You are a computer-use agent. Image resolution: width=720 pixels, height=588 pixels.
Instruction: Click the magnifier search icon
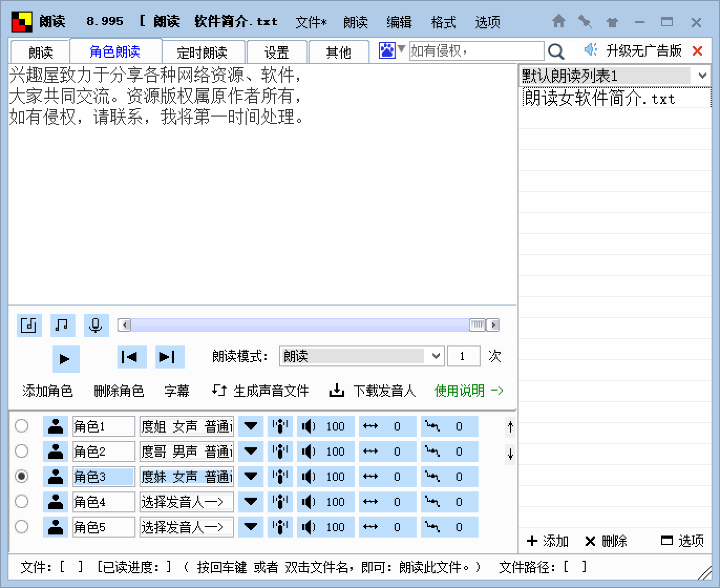[556, 51]
